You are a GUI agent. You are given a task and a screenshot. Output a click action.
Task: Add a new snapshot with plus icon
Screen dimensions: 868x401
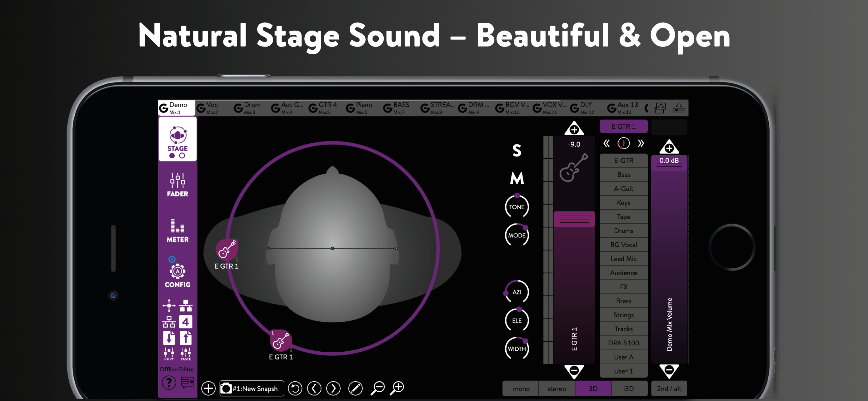coord(208,388)
